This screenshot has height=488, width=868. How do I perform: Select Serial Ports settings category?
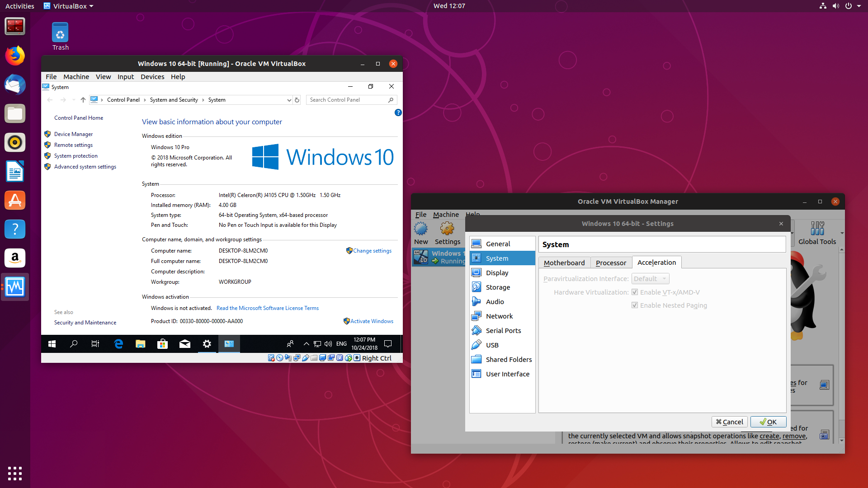coord(502,330)
